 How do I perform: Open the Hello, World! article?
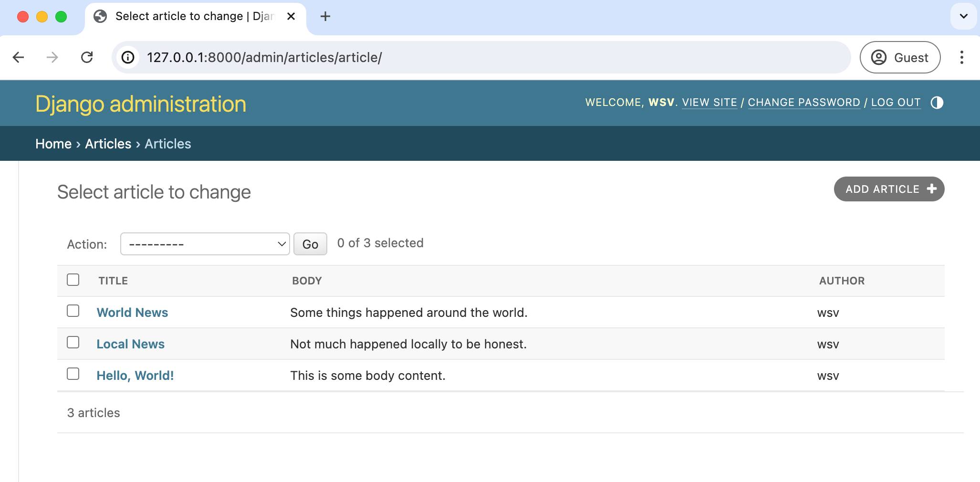135,376
